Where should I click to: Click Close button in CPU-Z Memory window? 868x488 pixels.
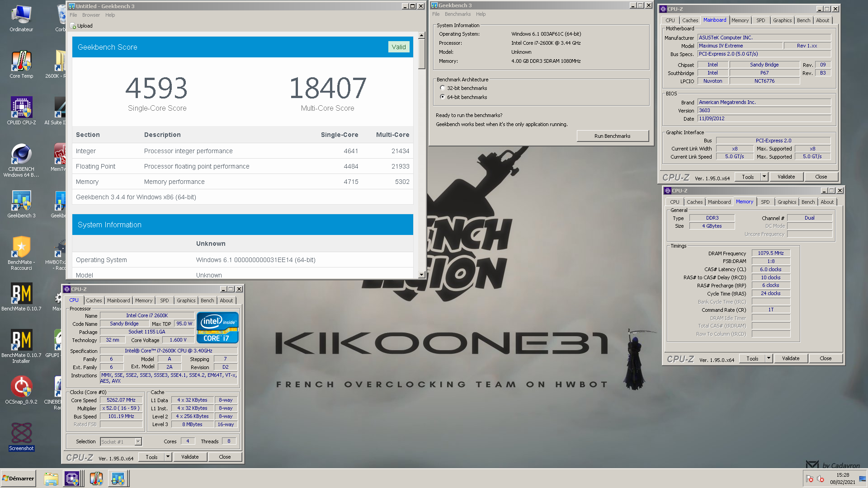tap(826, 358)
